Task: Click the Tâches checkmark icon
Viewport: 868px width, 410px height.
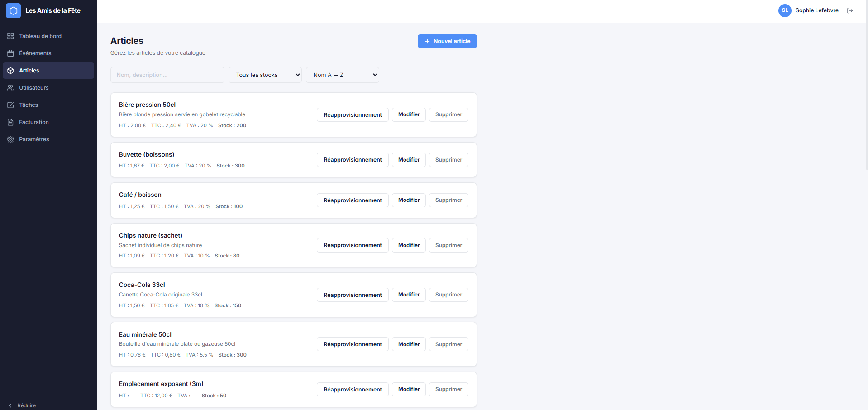Action: [10, 105]
